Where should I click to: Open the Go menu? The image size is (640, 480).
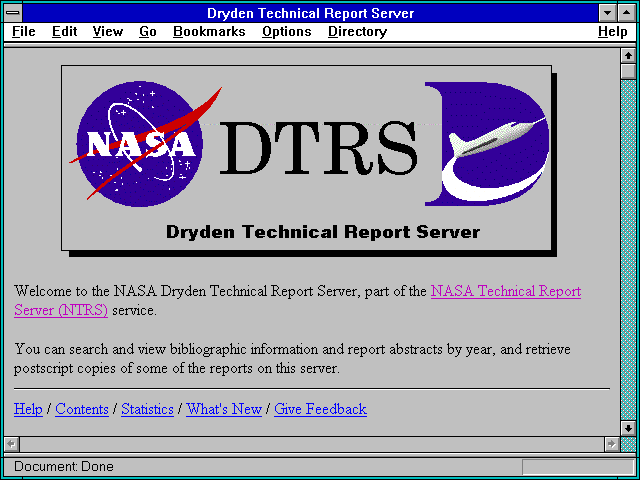tap(148, 32)
